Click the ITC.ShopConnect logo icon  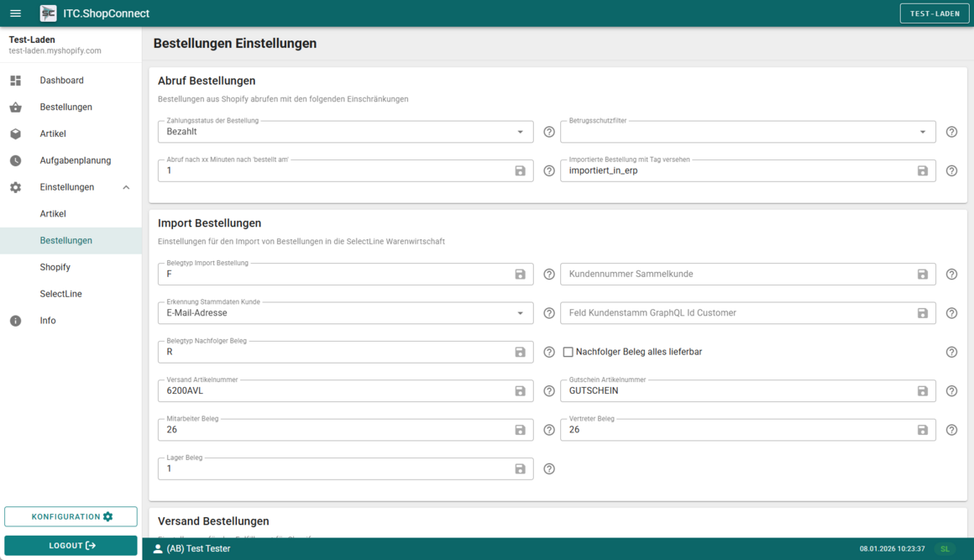coord(49,13)
